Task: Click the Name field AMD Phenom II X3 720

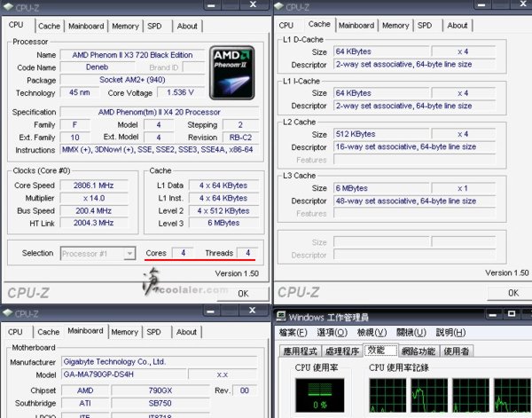Action: (x=132, y=55)
